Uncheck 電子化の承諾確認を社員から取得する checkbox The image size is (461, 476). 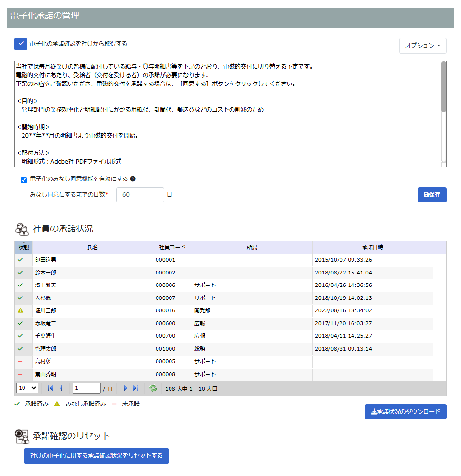point(21,44)
